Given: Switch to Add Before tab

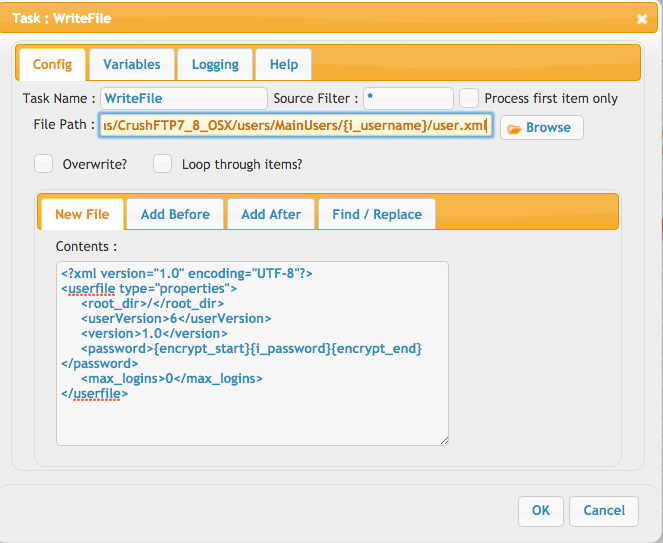Looking at the screenshot, I should (175, 214).
